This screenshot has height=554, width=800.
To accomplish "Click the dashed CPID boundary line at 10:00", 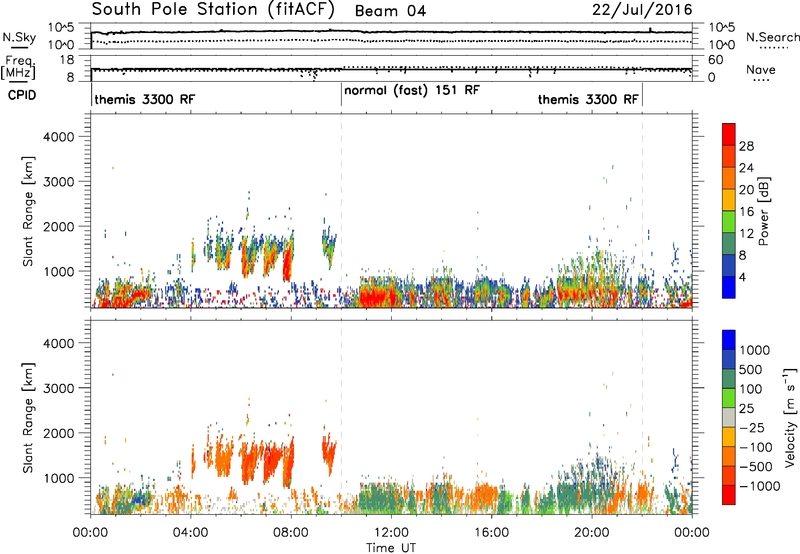I will 341,211.
